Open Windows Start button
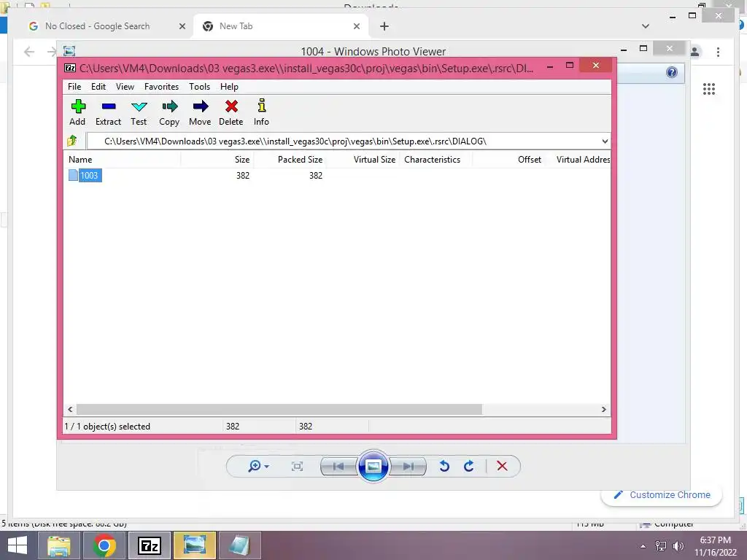This screenshot has height=560, width=747. pos(18,545)
